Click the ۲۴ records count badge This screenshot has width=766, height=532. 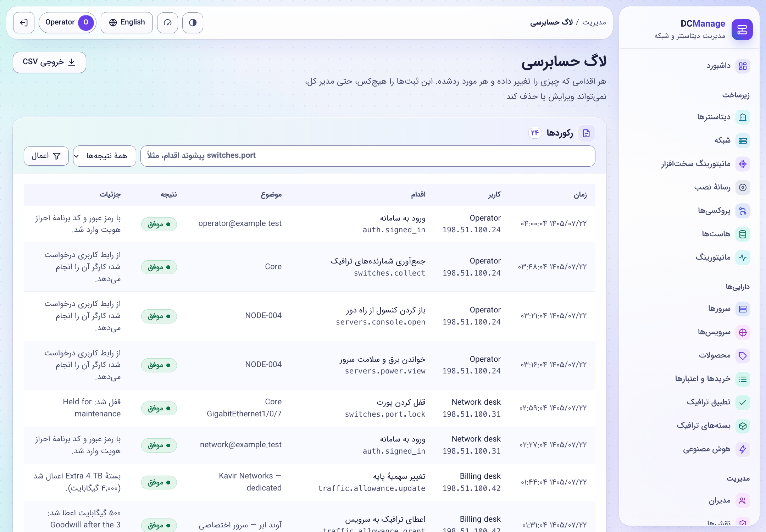[535, 133]
